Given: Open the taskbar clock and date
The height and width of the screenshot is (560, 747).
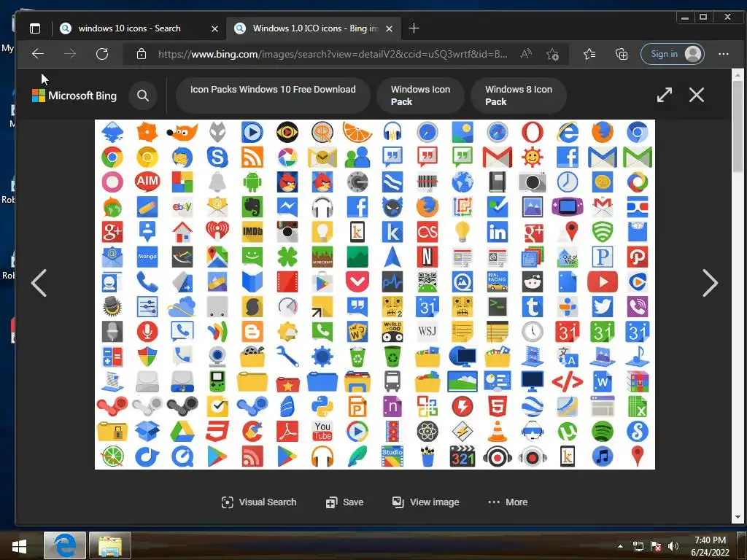Looking at the screenshot, I should pos(710,546).
